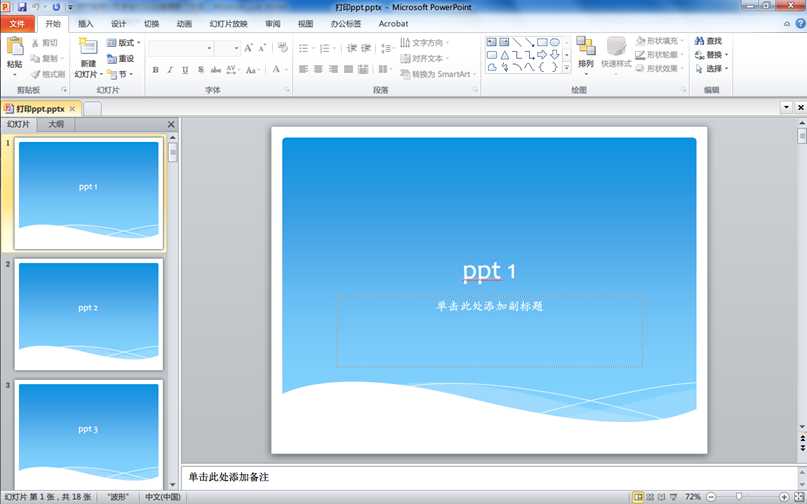
Task: Open the Change Case (Aa) dropdown
Action: click(x=251, y=69)
